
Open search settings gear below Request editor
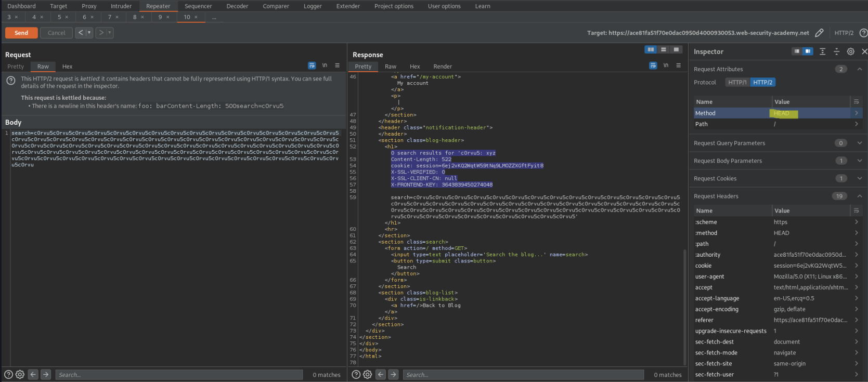point(20,374)
